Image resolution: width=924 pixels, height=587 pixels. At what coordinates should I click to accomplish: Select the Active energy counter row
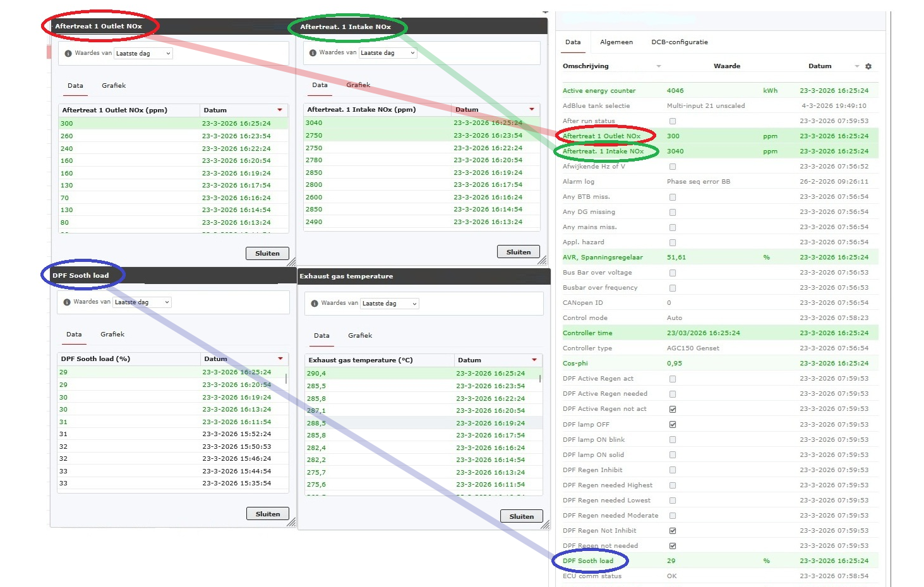pos(599,91)
